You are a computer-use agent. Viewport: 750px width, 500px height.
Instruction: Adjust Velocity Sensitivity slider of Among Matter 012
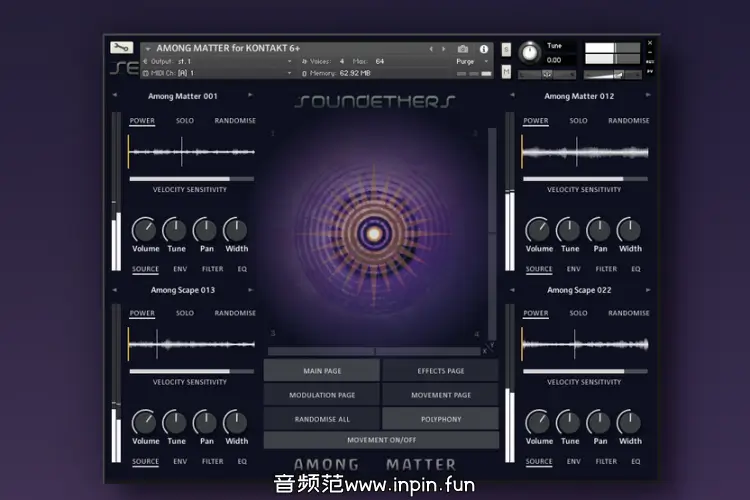[x=585, y=179]
